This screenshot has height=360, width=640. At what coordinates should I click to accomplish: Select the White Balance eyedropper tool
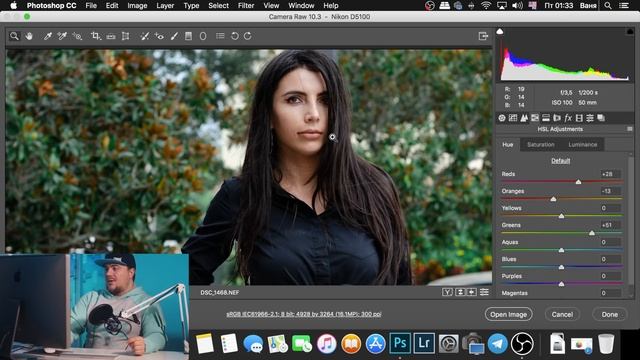(48, 36)
